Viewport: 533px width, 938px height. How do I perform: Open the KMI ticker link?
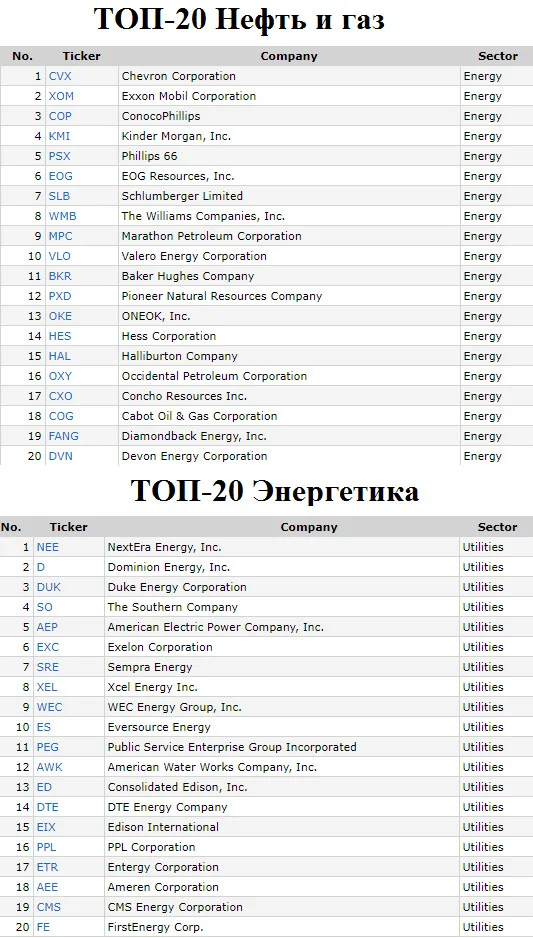click(x=59, y=136)
